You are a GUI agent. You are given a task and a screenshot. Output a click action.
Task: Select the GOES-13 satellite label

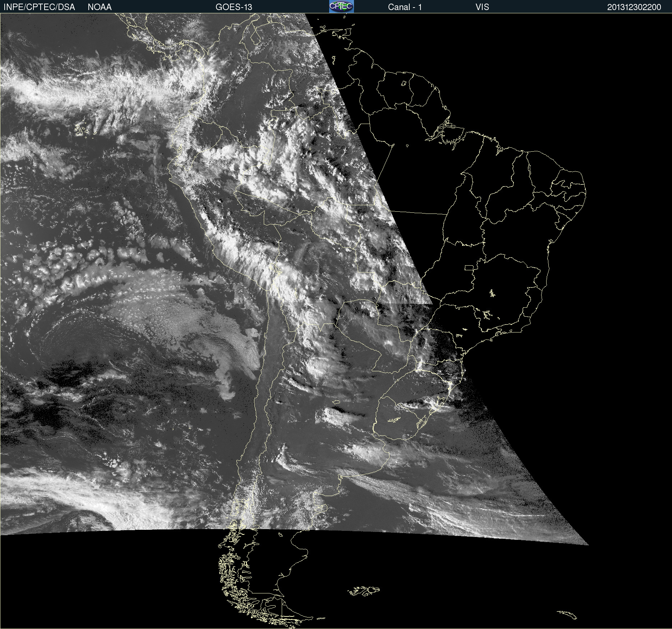coord(234,7)
